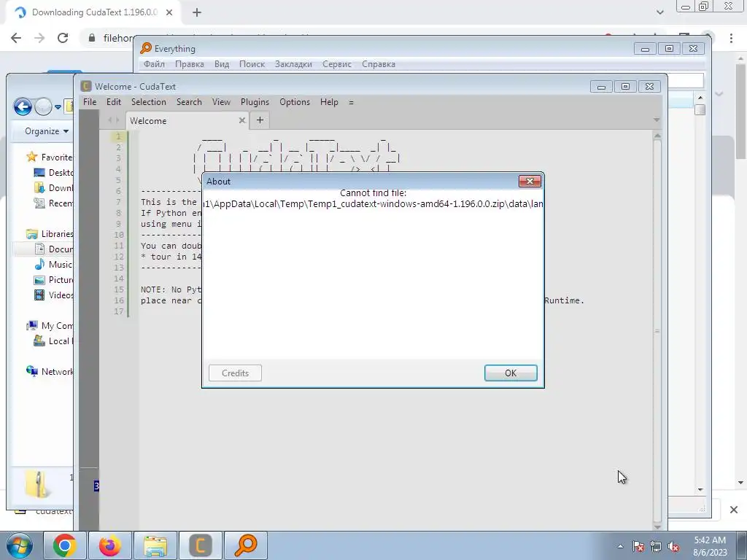747x560 pixels.
Task: Open Everything search from taskbar
Action: (246, 545)
